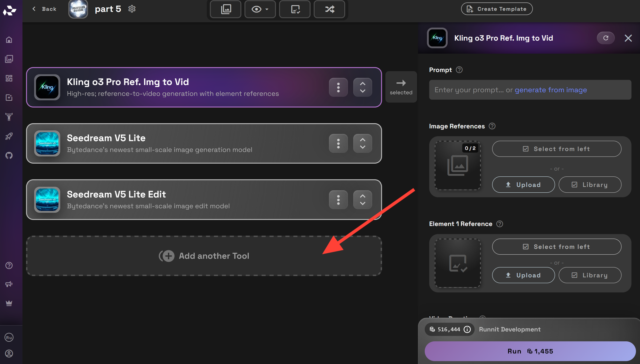Click the shuffle icon in top toolbar
This screenshot has height=364, width=640.
click(x=329, y=9)
